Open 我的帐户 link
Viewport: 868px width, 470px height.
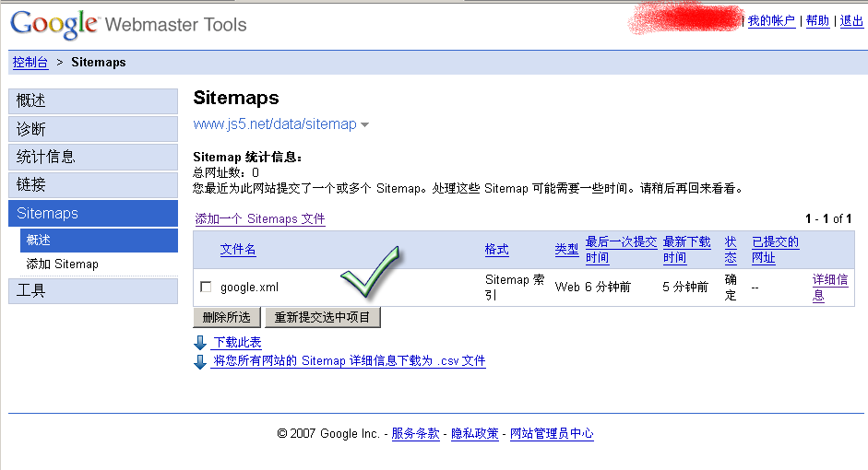point(771,21)
